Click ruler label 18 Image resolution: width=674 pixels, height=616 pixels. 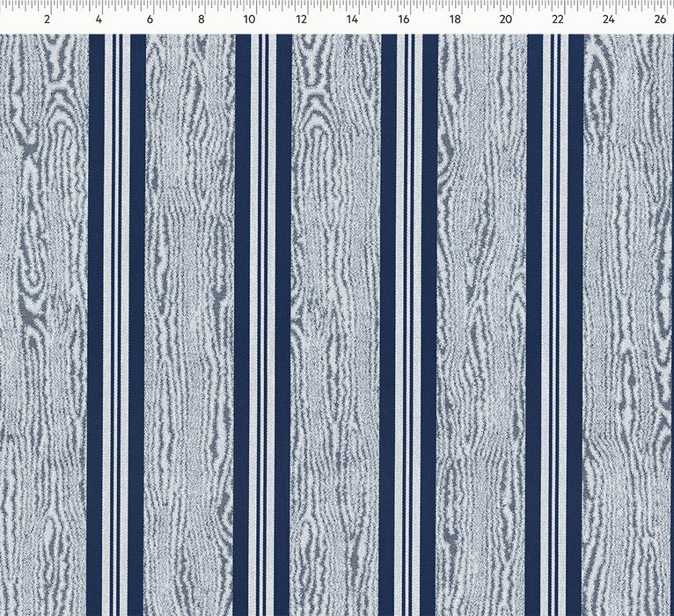click(x=455, y=19)
